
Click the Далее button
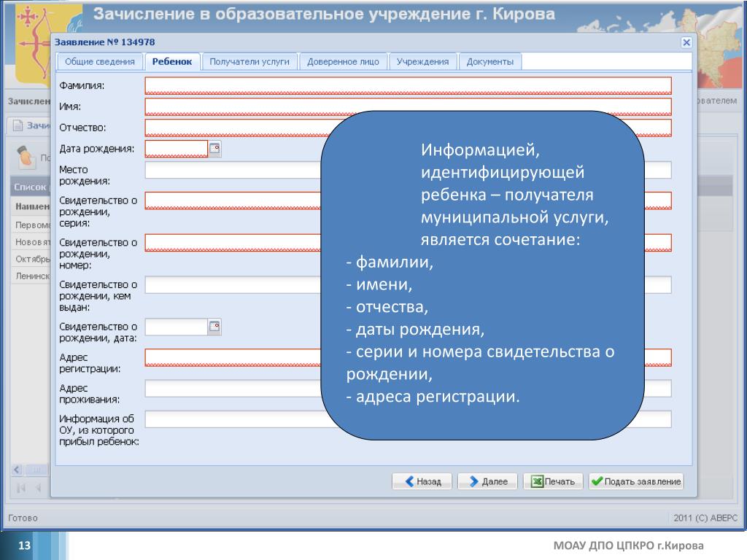click(487, 481)
